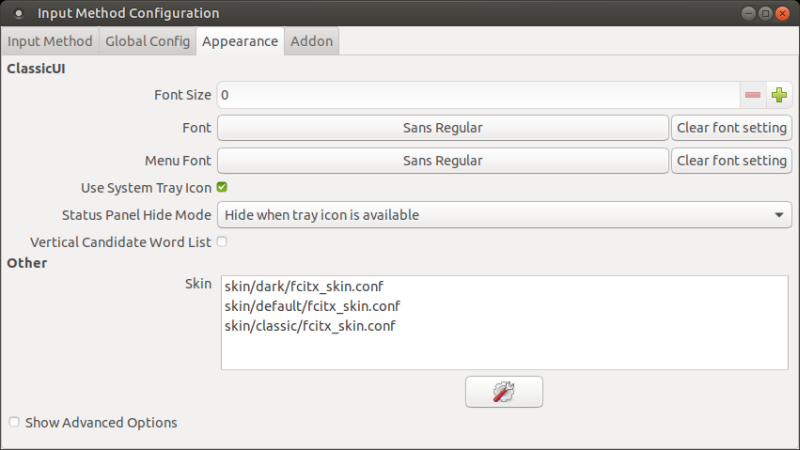Maximize the Input Method Configuration window
The width and height of the screenshot is (800, 450).
pyautogui.click(x=765, y=13)
